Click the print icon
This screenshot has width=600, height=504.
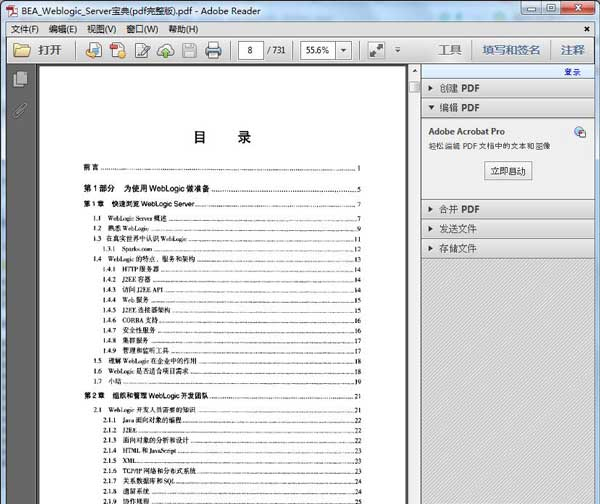213,50
